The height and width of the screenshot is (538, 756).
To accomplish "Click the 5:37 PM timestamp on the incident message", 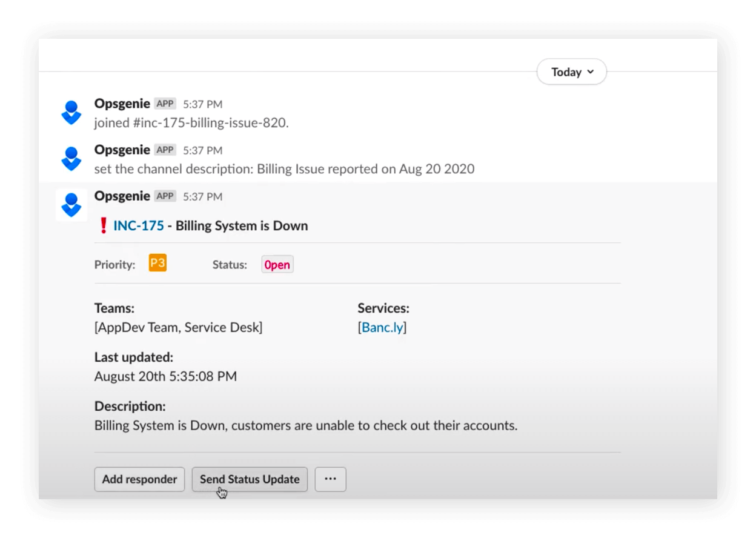I will 204,196.
